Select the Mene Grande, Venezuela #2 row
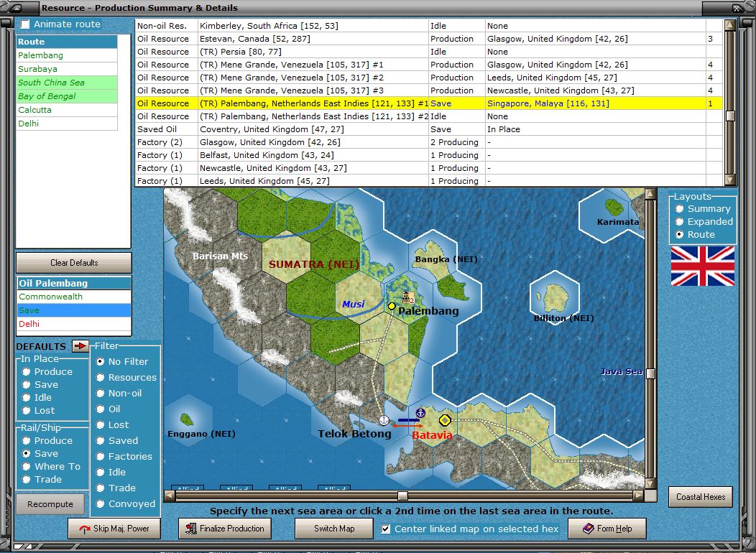The image size is (756, 553). tap(428, 78)
